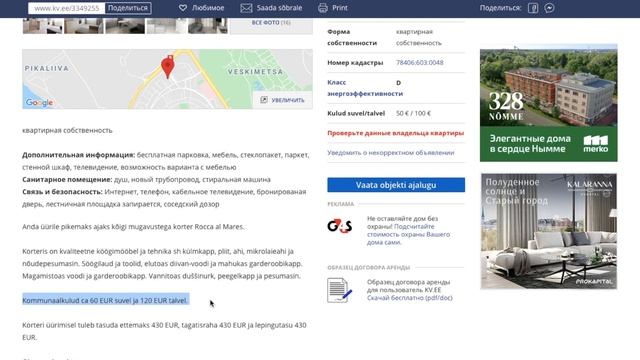640x360 pixels.
Task: Click Класс энергоэффективности link
Action: coord(365,88)
